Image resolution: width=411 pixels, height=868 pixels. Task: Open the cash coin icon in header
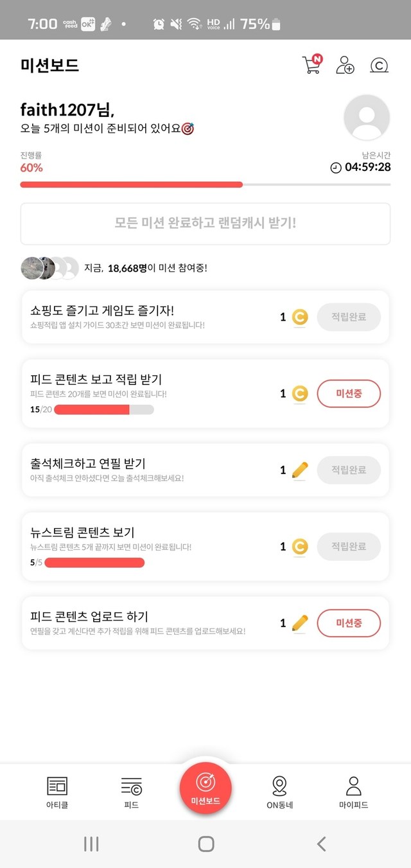tap(380, 66)
